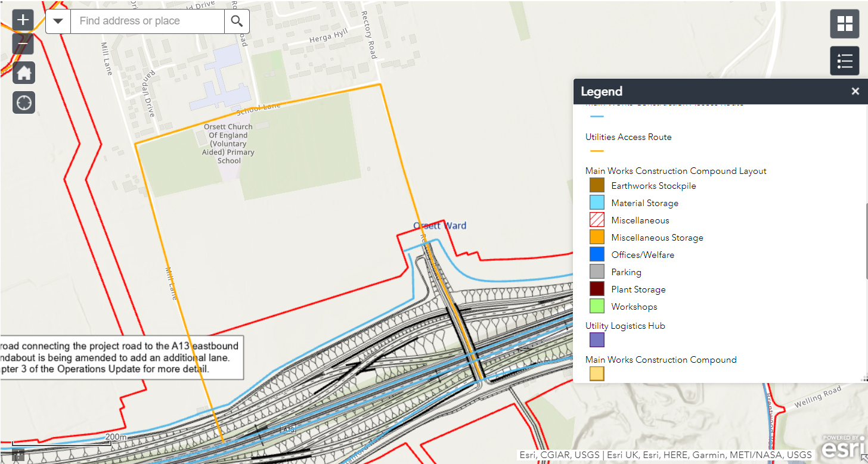Click the Main Works Construction Compound Layout heading
The height and width of the screenshot is (464, 868).
click(x=676, y=171)
